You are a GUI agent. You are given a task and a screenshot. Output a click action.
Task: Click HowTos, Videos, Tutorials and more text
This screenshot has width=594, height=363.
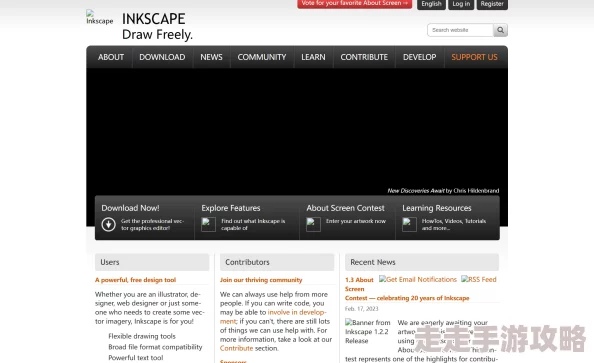pyautogui.click(x=454, y=224)
